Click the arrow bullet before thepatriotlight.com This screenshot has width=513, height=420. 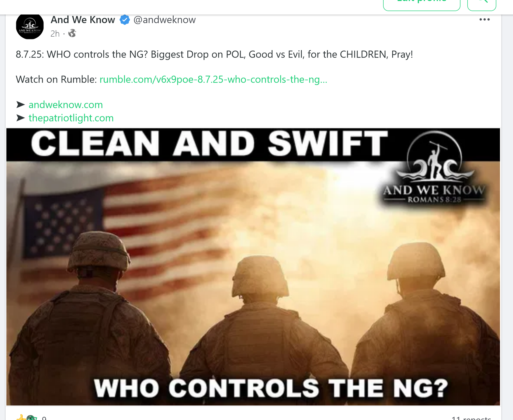click(x=21, y=118)
